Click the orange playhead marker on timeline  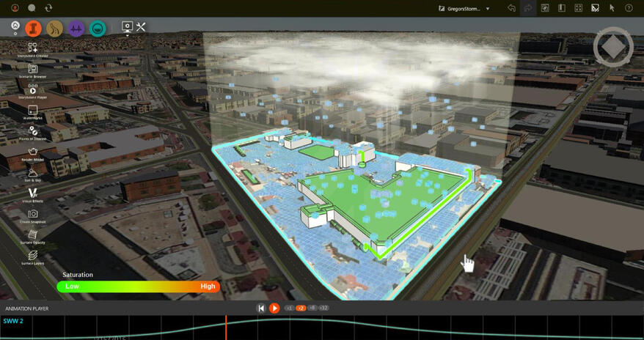[226, 326]
